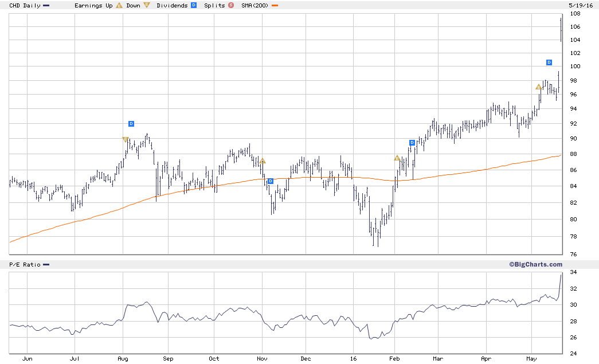Select the August earnings down marker
599x364 pixels.
[126, 139]
